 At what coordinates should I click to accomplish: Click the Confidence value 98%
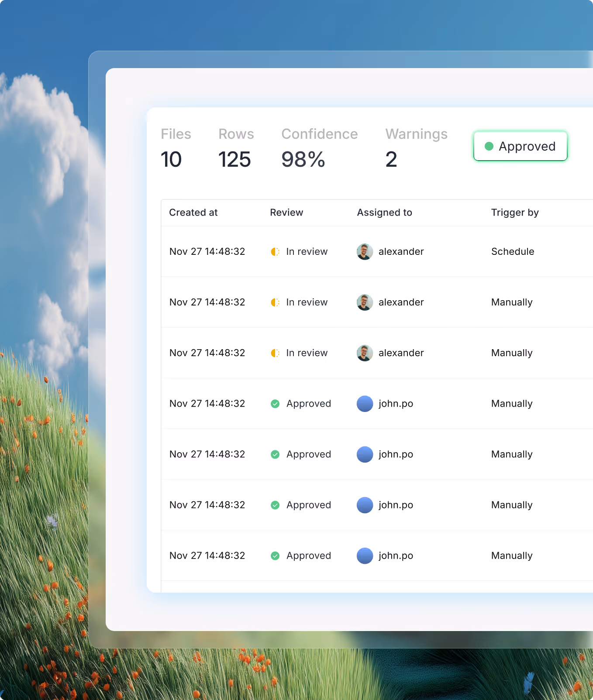click(x=303, y=159)
